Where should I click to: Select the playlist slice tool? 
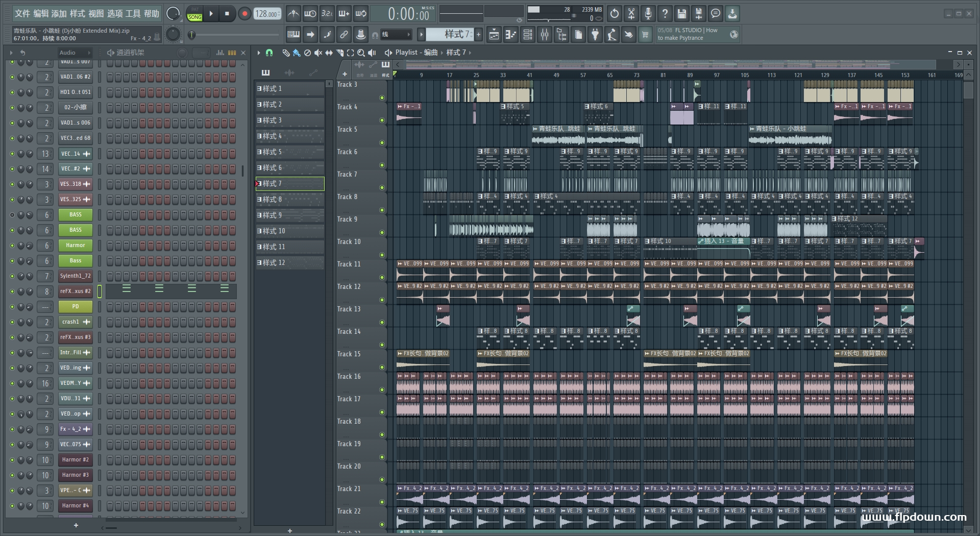pos(339,53)
